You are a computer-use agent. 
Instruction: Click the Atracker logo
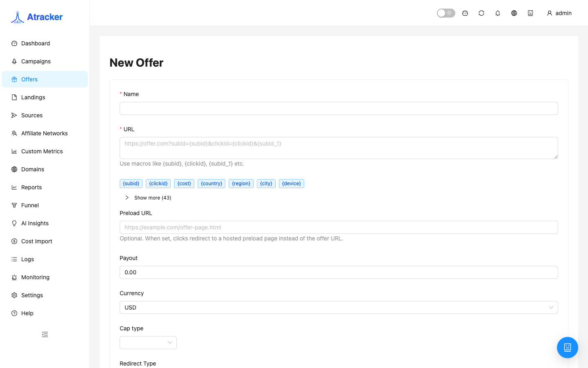pos(37,17)
